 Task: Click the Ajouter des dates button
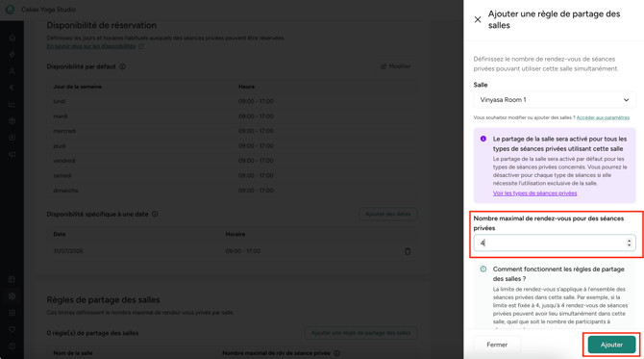tap(388, 214)
